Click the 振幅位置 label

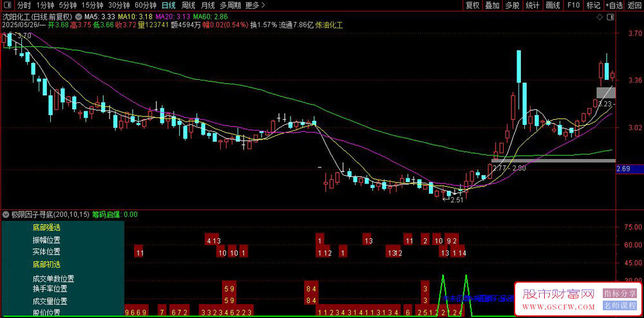click(46, 240)
